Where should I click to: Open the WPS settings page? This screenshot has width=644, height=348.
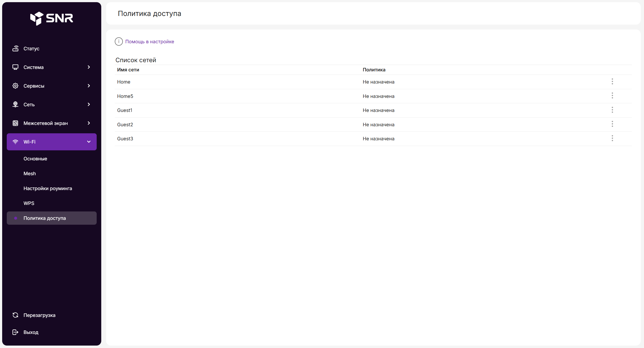(x=29, y=203)
